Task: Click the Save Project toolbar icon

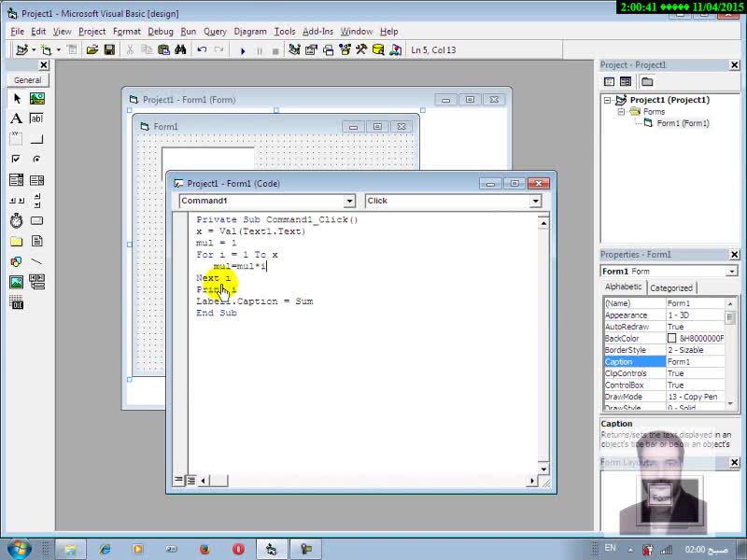Action: 109,49
